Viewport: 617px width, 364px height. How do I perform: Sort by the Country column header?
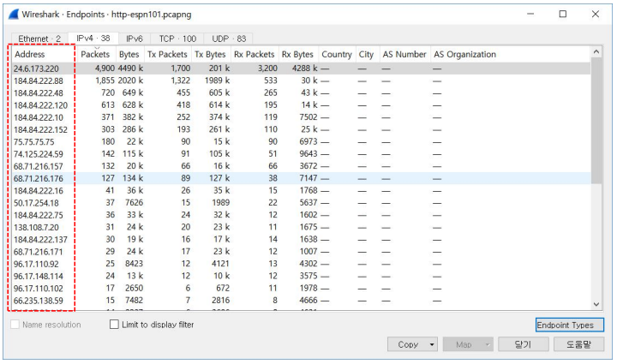pos(337,54)
